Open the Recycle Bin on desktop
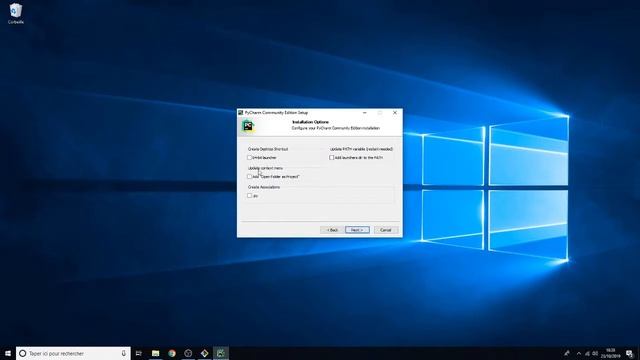This screenshot has width=640, height=360. (x=16, y=13)
